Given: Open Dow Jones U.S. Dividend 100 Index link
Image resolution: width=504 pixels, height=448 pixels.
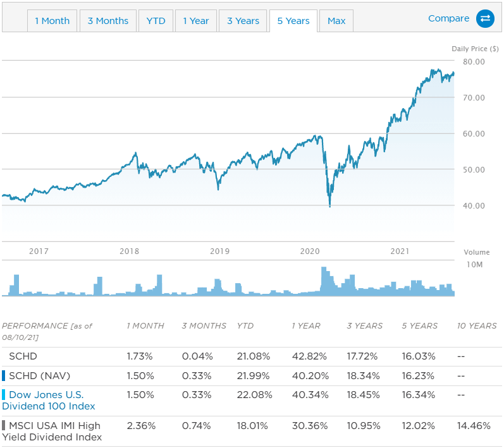Looking at the screenshot, I should pyautogui.click(x=49, y=400).
